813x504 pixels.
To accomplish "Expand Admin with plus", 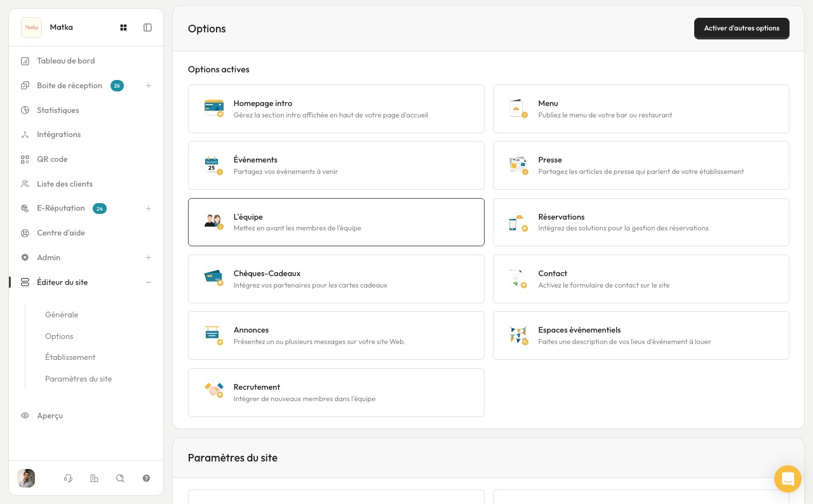I will click(x=149, y=258).
